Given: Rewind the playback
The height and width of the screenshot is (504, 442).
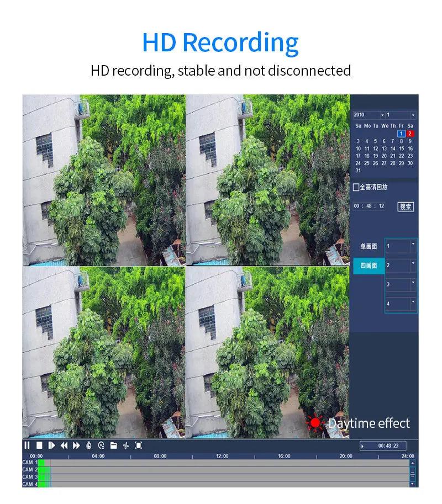Looking at the screenshot, I should coord(64,447).
